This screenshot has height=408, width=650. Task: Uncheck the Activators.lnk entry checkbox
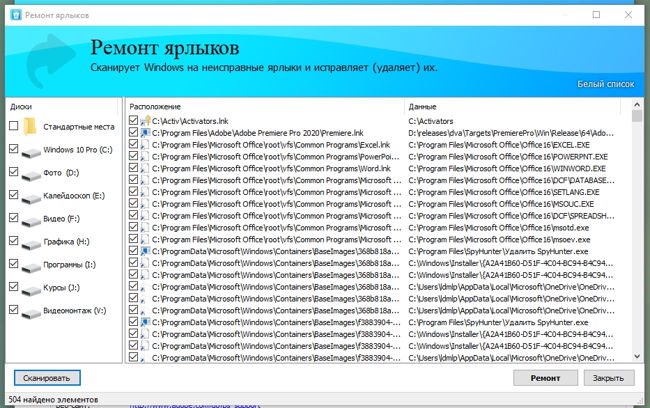133,120
